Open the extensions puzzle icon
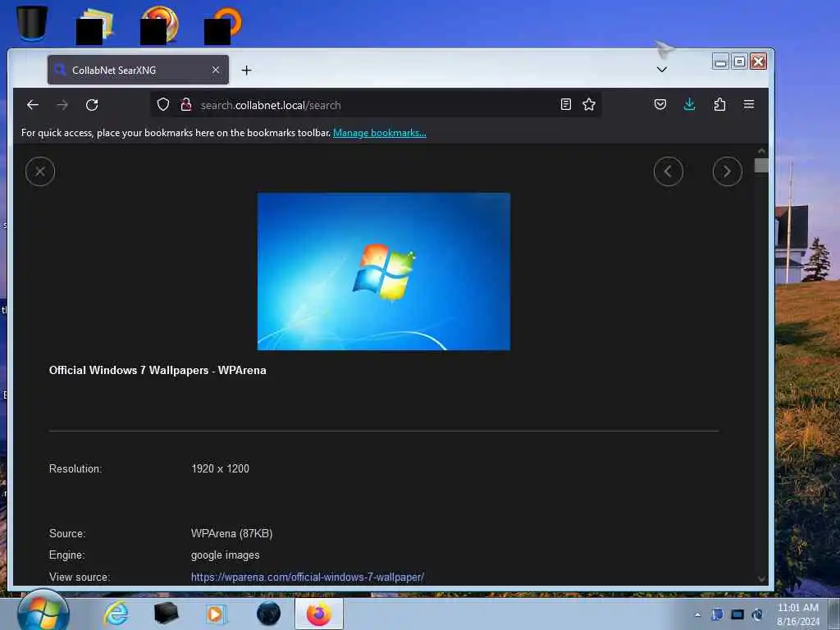Screen dimensions: 840x630 719,104
